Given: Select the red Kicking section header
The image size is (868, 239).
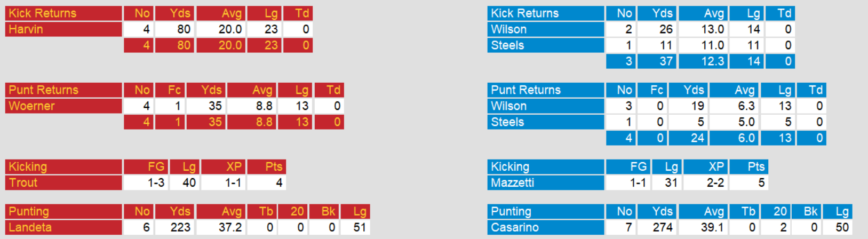Looking at the screenshot, I should point(28,167).
